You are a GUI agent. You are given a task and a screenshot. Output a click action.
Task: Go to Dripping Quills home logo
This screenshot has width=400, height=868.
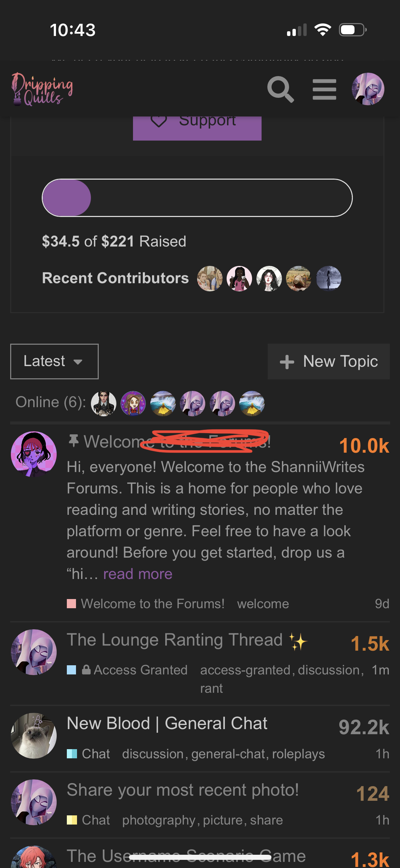pyautogui.click(x=42, y=89)
